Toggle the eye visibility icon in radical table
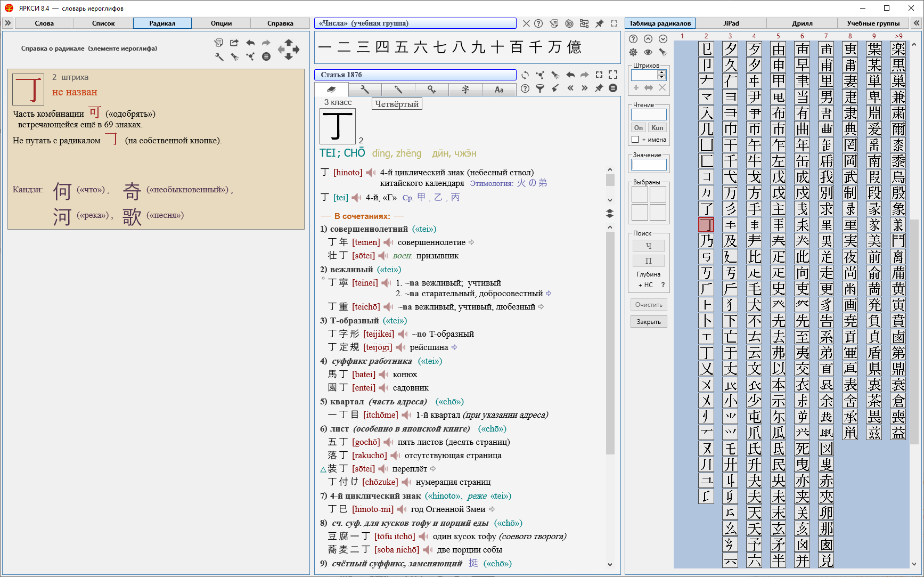Screen dimensions: 924x577 pos(648,52)
